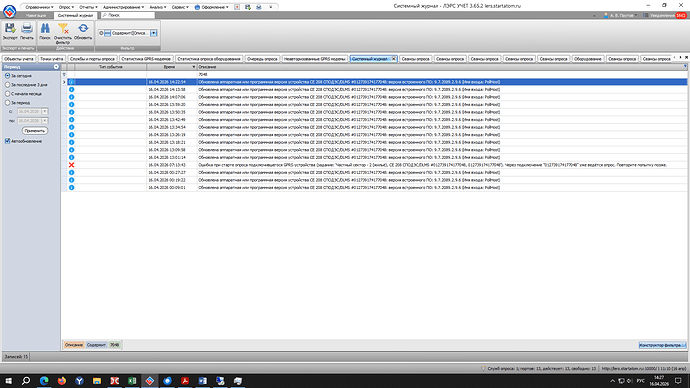Click the info icon in the 00:09:01 row
This screenshot has width=690, height=388.
click(71, 187)
